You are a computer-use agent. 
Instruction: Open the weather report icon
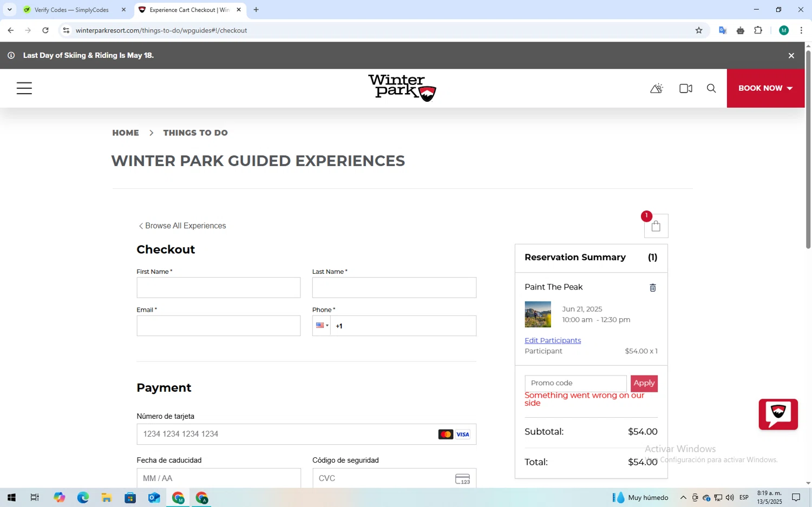coord(657,88)
